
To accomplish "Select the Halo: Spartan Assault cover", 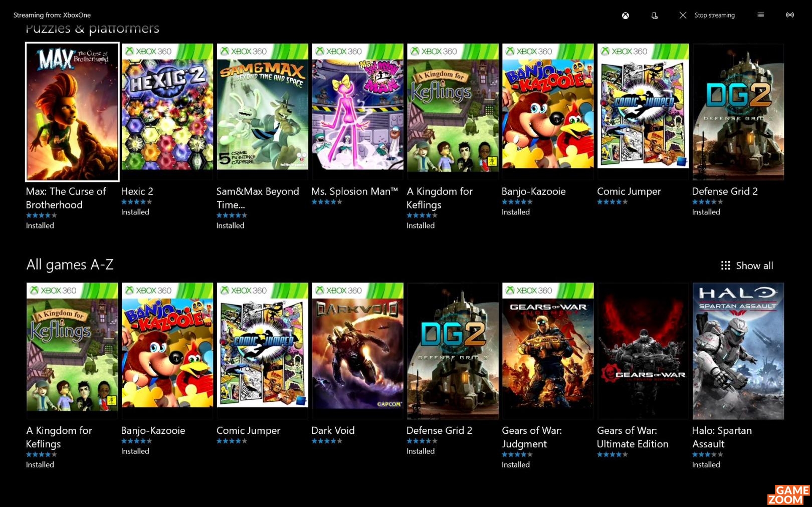I will click(738, 351).
